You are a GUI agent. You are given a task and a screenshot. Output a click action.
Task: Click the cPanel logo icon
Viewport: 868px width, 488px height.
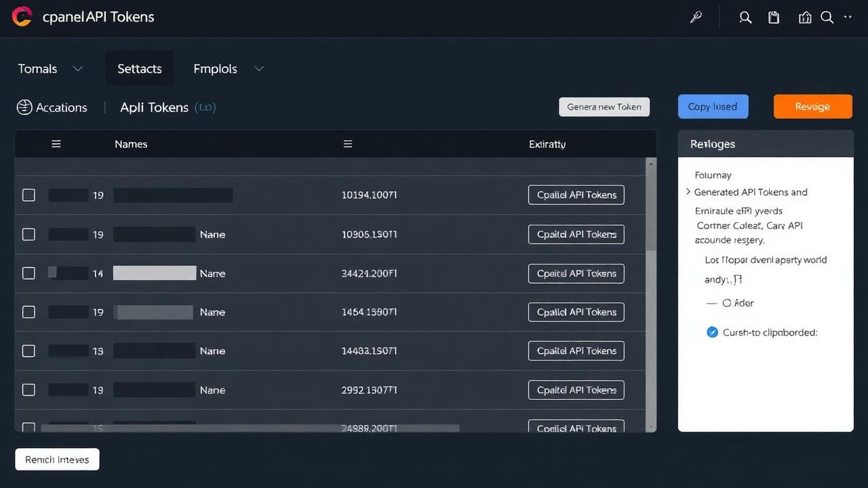point(22,16)
